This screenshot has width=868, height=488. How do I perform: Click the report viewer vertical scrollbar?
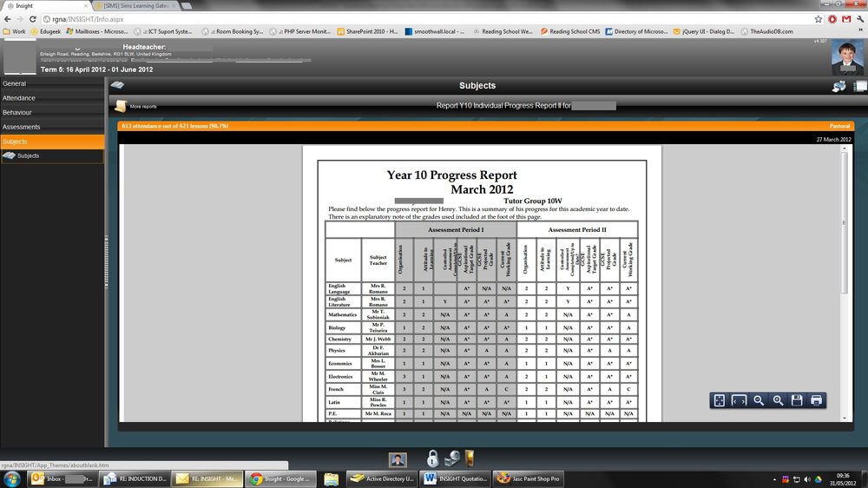click(844, 282)
